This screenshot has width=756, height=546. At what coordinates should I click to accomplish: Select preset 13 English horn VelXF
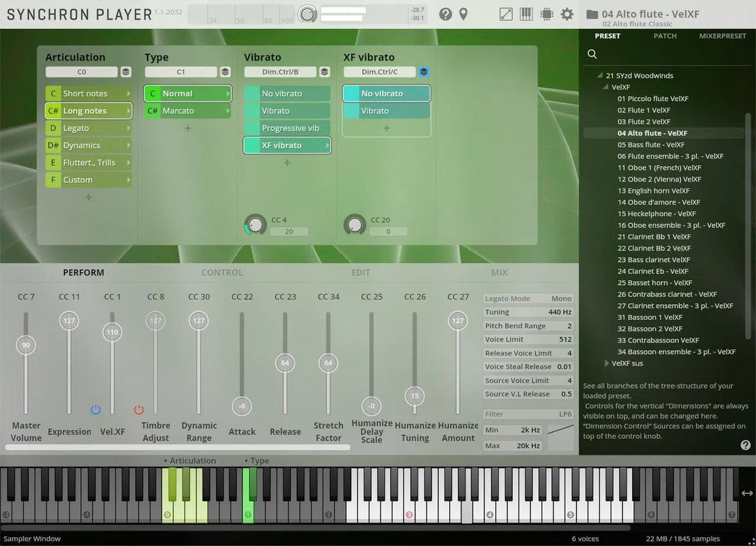click(x=653, y=191)
